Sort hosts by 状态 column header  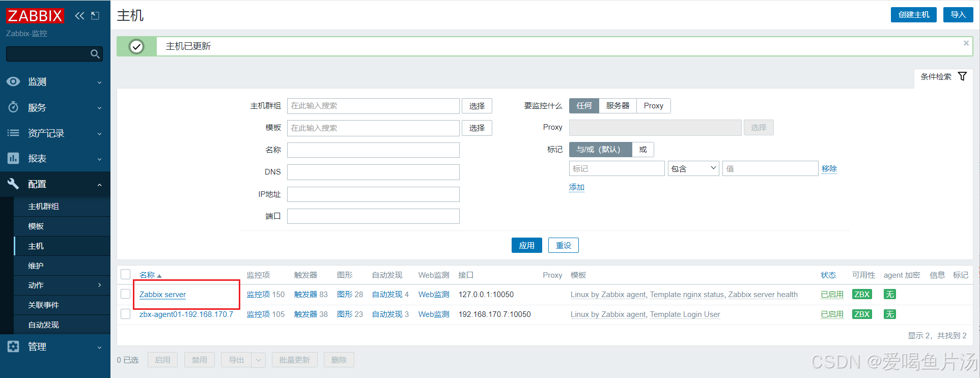(828, 275)
